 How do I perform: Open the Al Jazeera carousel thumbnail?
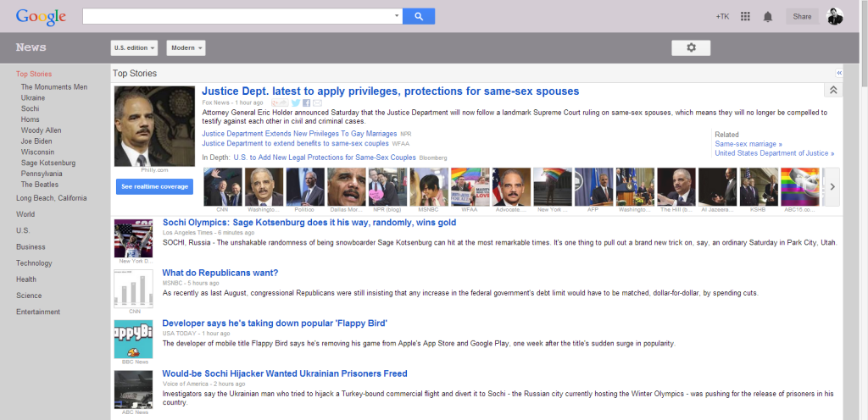pyautogui.click(x=717, y=187)
